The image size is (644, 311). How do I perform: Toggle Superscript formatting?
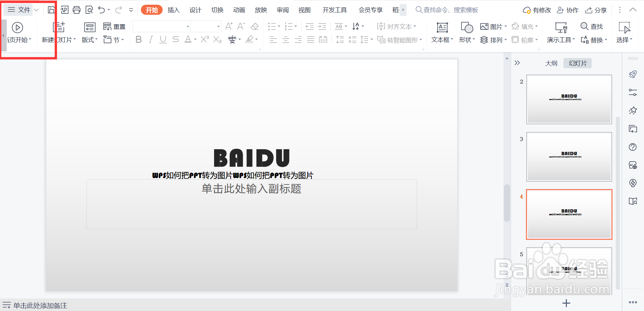click(205, 40)
